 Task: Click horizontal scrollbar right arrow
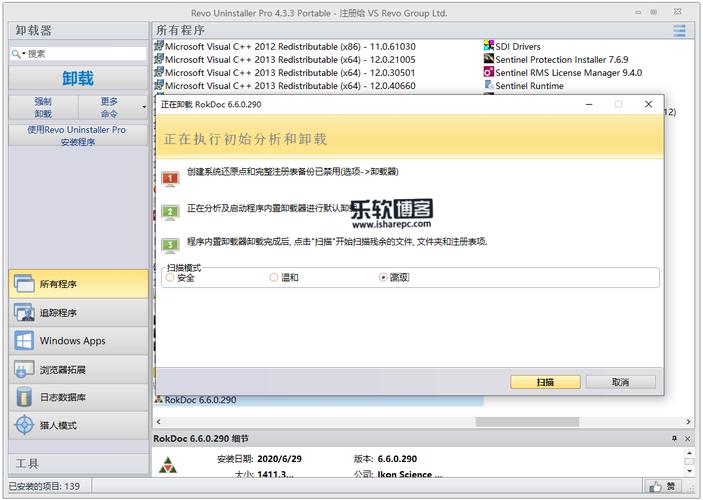688,422
